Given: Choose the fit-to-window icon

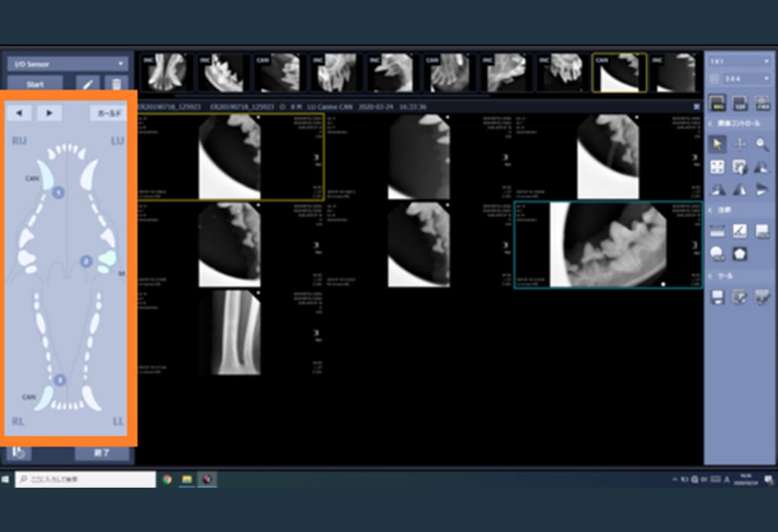Looking at the screenshot, I should coord(717,167).
